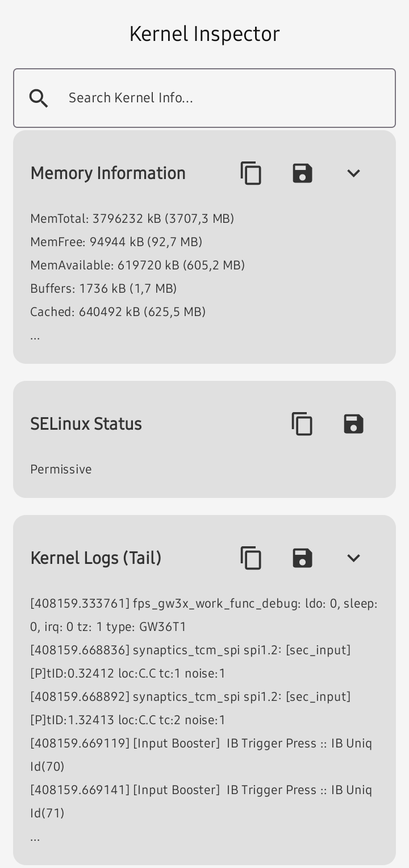Viewport: 409px width, 868px height.
Task: Tap the Permissive status text
Action: coord(61,470)
